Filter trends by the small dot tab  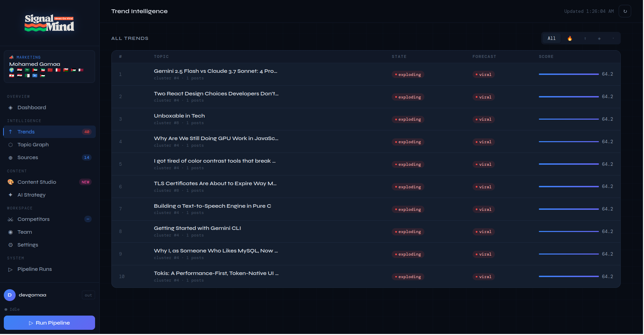[613, 38]
